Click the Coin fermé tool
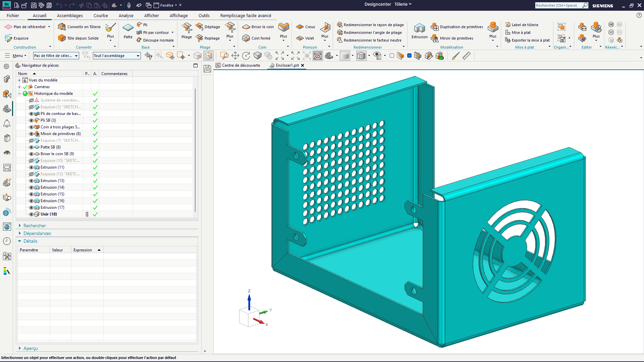 256,38
